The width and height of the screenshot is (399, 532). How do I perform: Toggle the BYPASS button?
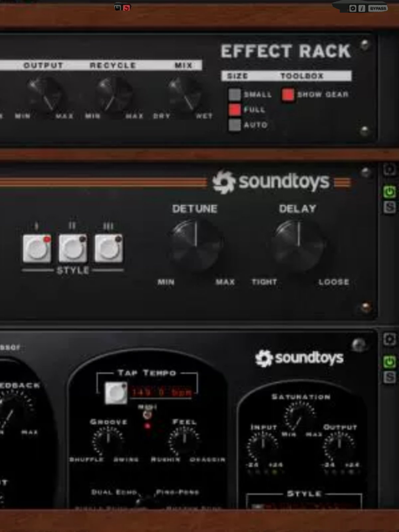[377, 8]
